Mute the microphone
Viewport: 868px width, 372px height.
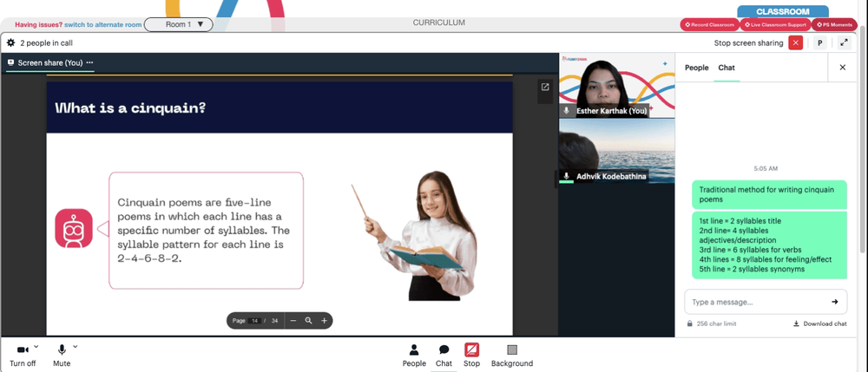tap(62, 356)
